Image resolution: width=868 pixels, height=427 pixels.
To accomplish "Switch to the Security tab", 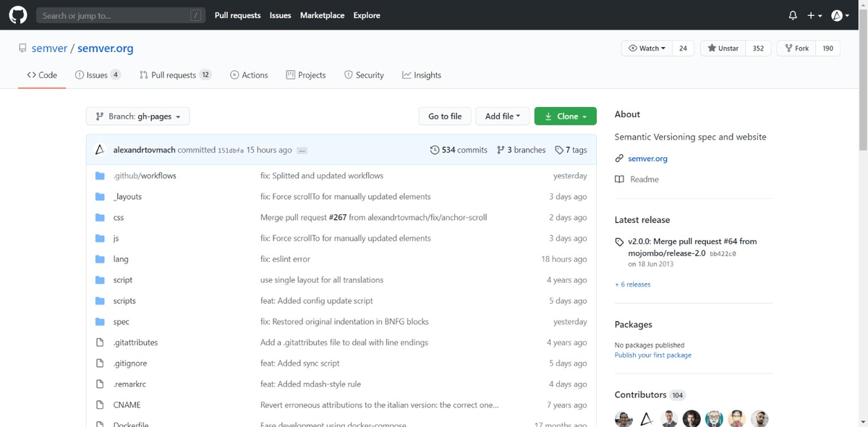I will 364,75.
